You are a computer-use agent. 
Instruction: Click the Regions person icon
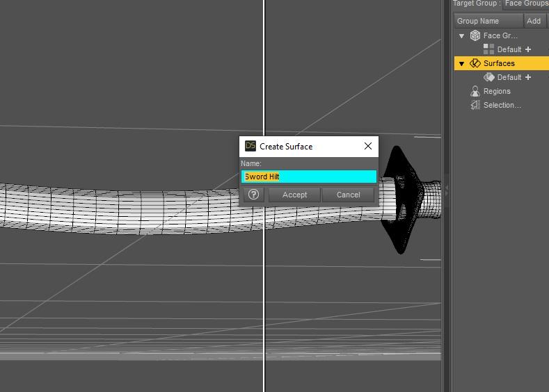click(x=475, y=91)
